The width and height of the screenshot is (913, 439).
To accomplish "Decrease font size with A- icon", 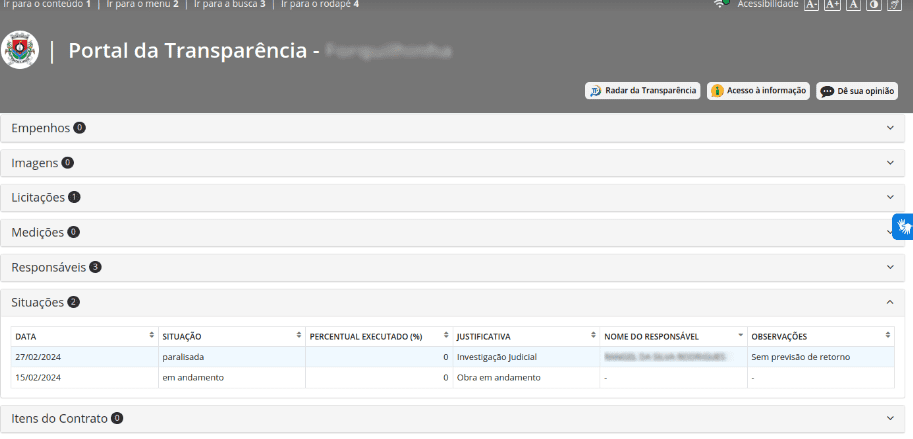I will pyautogui.click(x=811, y=5).
